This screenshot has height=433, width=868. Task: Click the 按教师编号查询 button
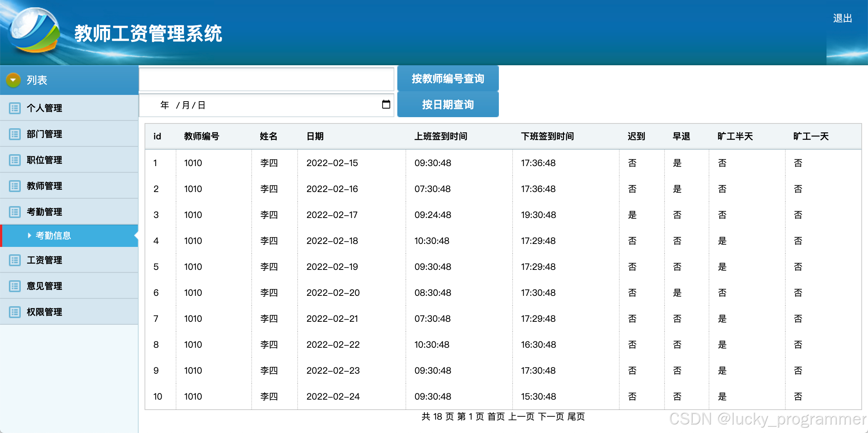[448, 79]
